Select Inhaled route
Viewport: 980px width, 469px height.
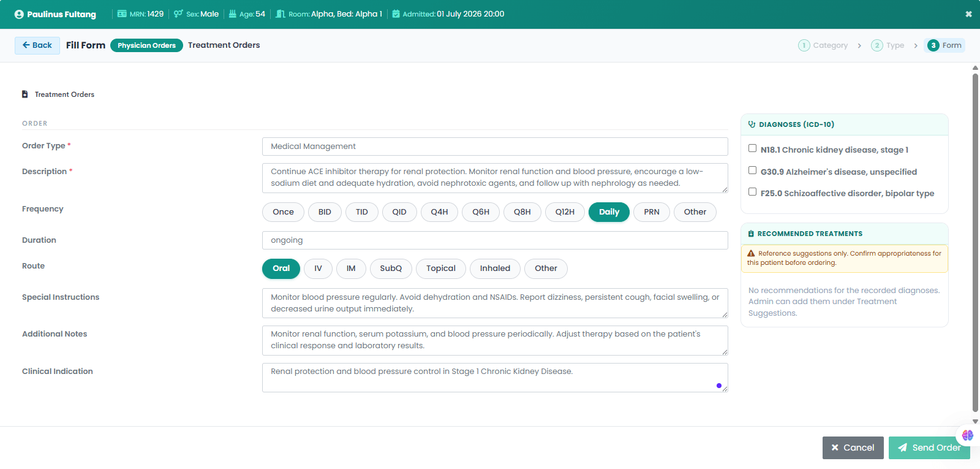coord(495,269)
